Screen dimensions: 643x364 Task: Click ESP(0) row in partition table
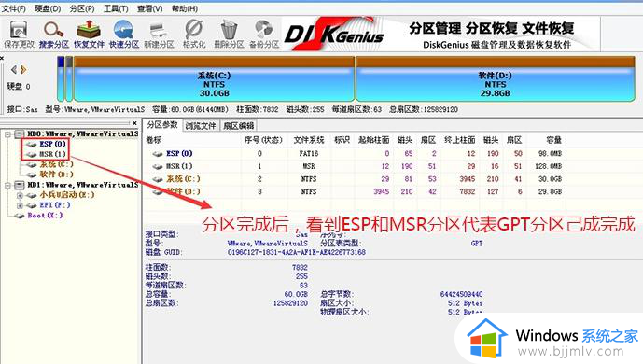[355, 154]
